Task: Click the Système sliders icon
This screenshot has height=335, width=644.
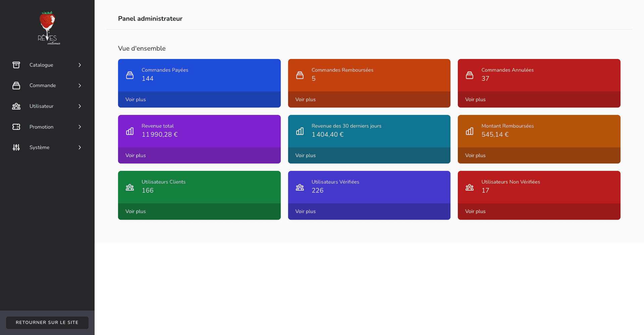Action: [x=16, y=147]
